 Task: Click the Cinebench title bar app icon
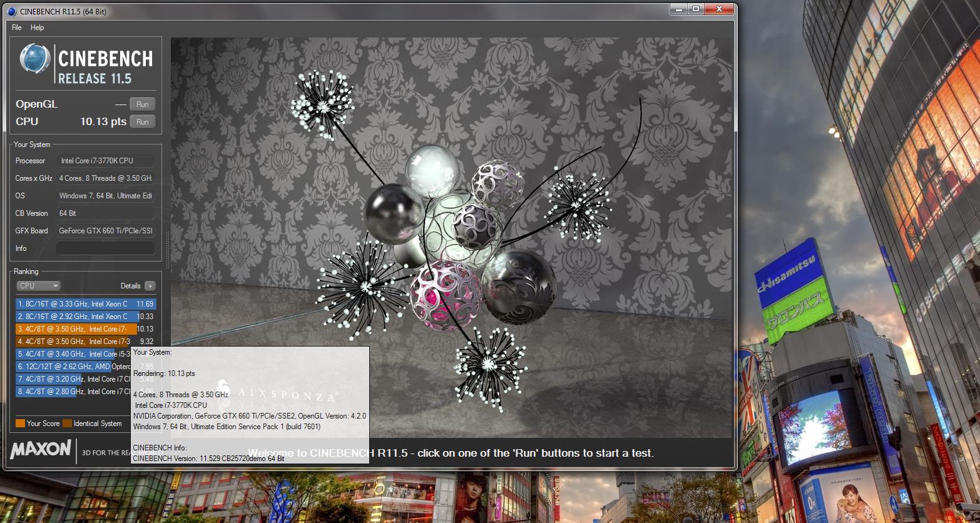tap(11, 11)
